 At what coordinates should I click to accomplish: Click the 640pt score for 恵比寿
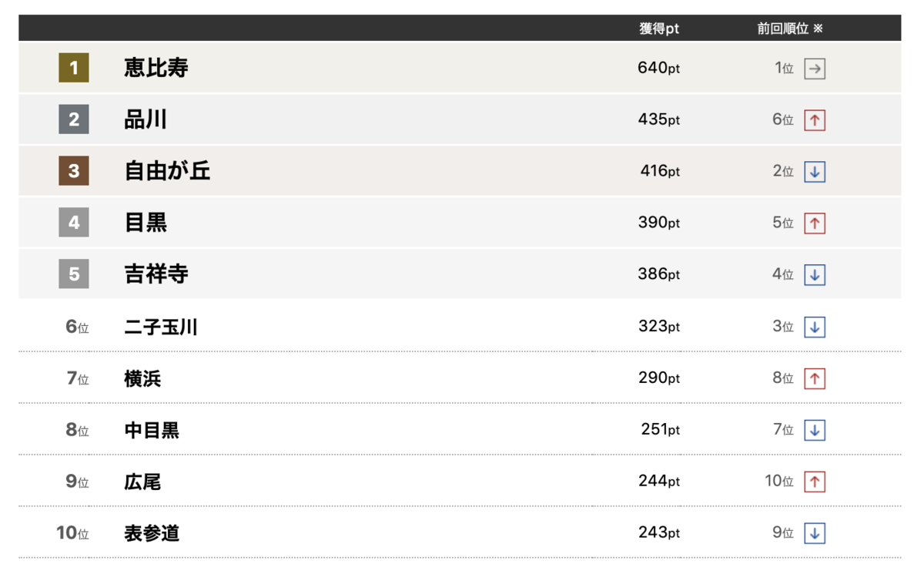point(659,68)
